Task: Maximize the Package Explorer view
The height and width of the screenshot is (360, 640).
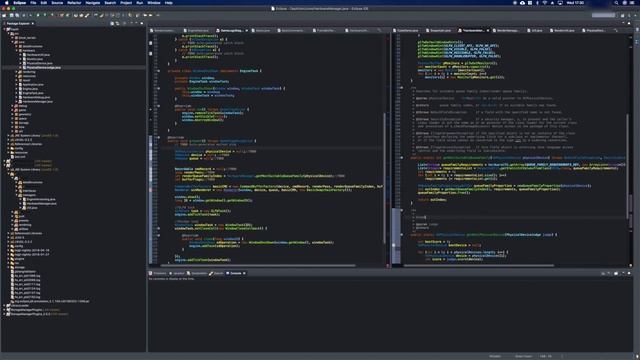Action: point(142,23)
